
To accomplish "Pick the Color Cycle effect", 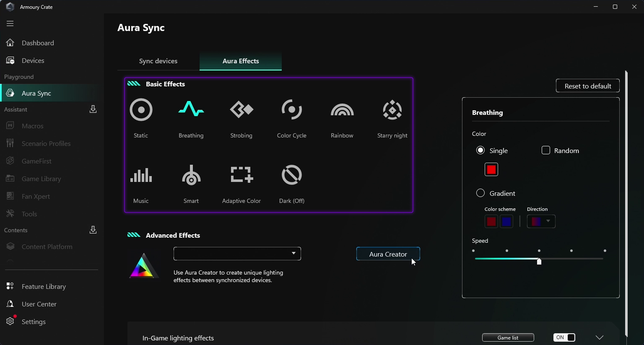I will click(x=292, y=110).
